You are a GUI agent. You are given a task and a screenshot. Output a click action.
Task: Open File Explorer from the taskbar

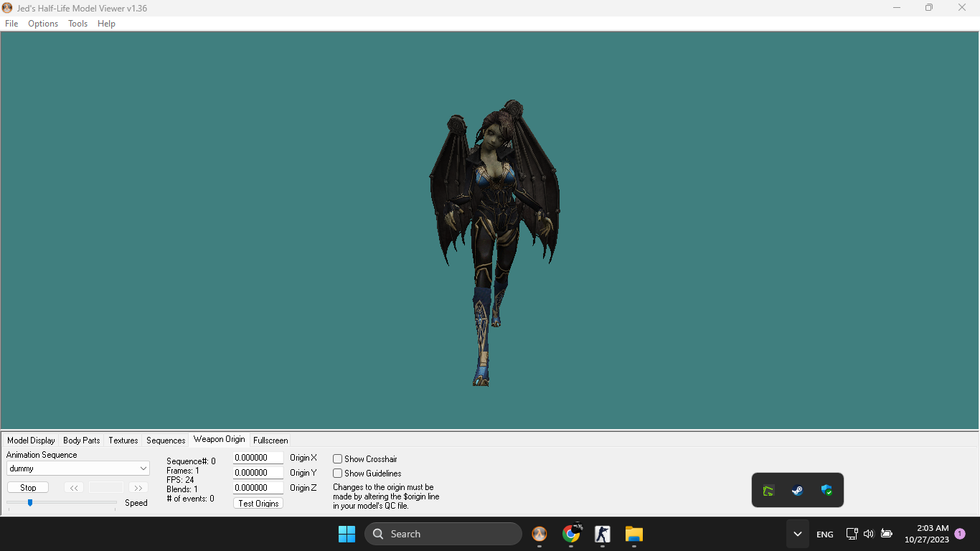(633, 534)
